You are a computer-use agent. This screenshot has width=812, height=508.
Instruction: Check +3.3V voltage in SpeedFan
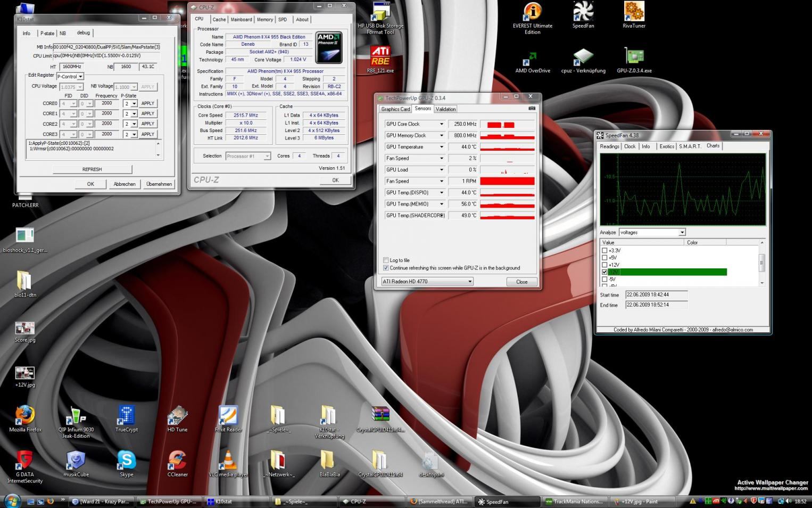[604, 250]
